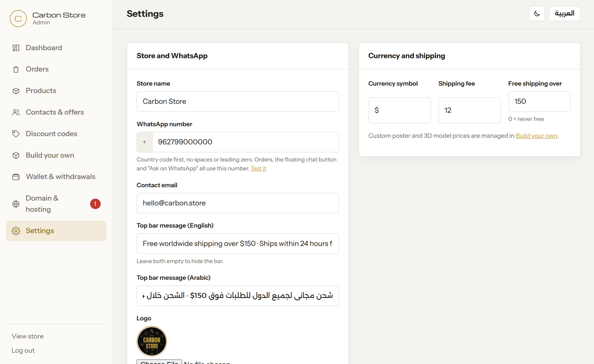Click the Orders shopping bag icon
The image size is (594, 364).
(x=16, y=69)
